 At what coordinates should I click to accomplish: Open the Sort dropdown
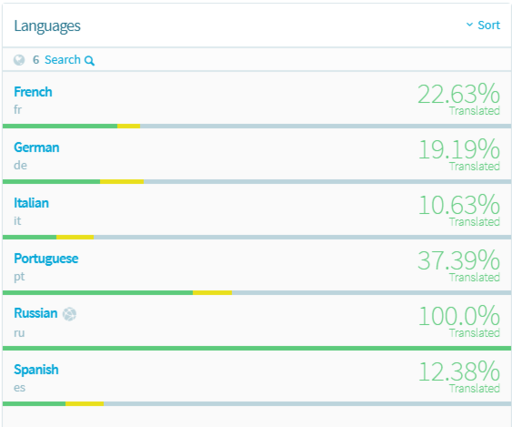pos(483,25)
